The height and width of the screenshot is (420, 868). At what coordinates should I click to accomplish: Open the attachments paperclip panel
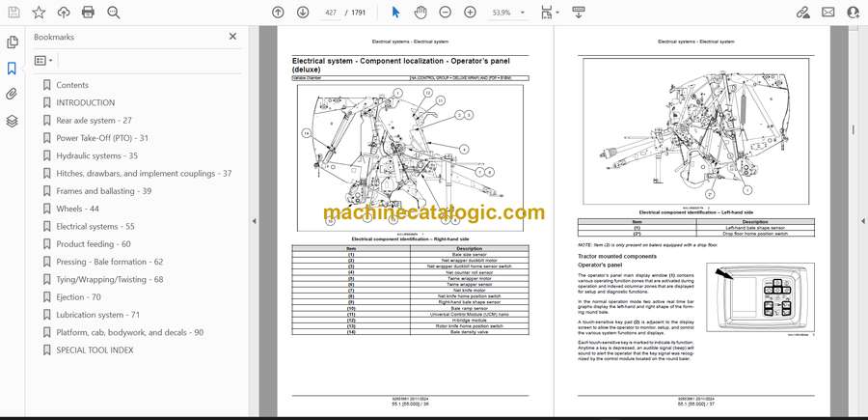tap(13, 95)
